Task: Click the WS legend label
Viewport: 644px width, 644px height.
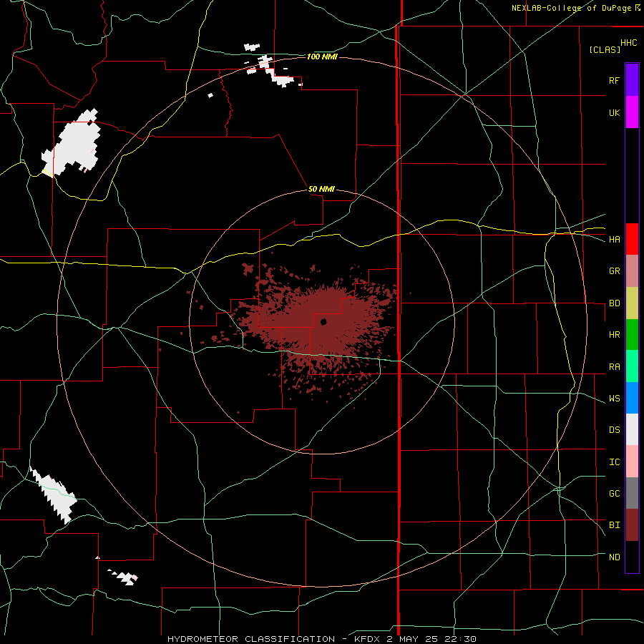Action: pyautogui.click(x=614, y=398)
